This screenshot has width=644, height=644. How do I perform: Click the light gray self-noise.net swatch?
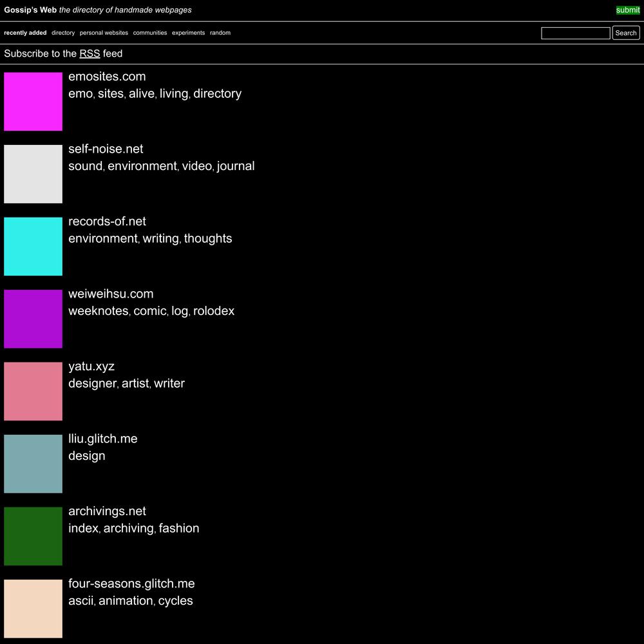tap(33, 174)
